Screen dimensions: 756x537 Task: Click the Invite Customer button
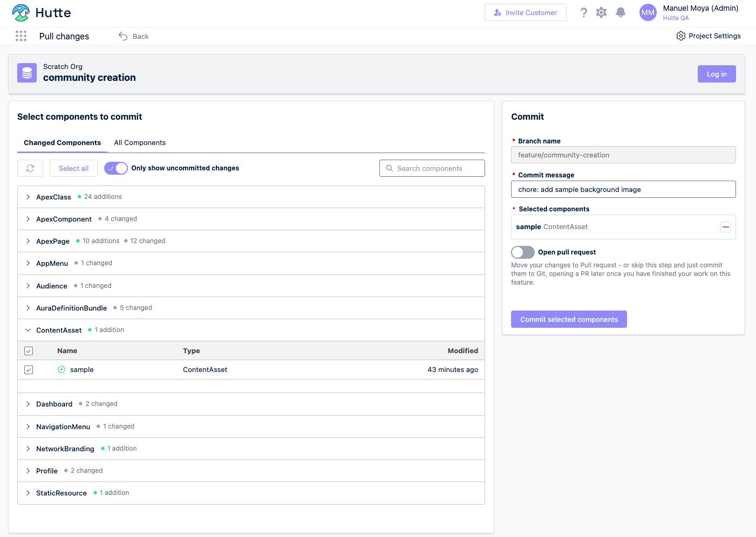coord(525,12)
